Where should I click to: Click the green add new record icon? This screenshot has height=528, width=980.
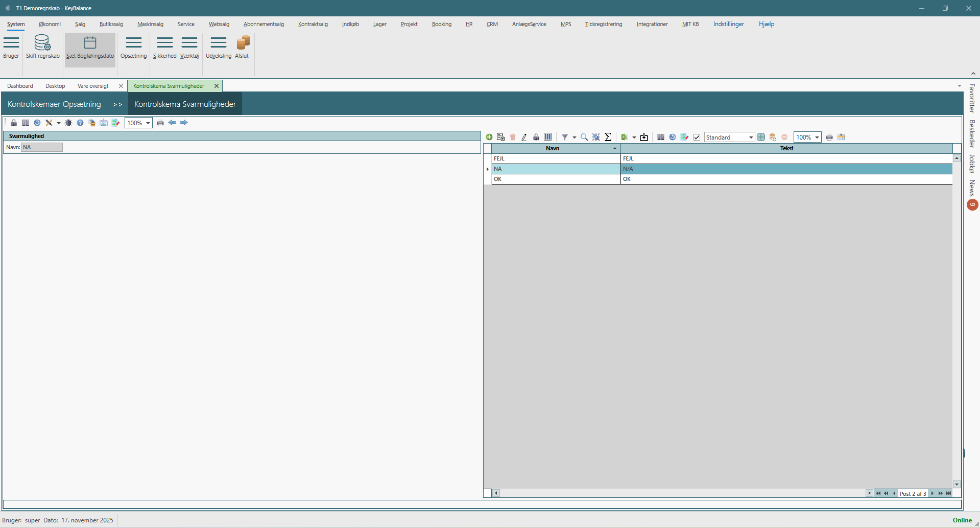pos(489,137)
